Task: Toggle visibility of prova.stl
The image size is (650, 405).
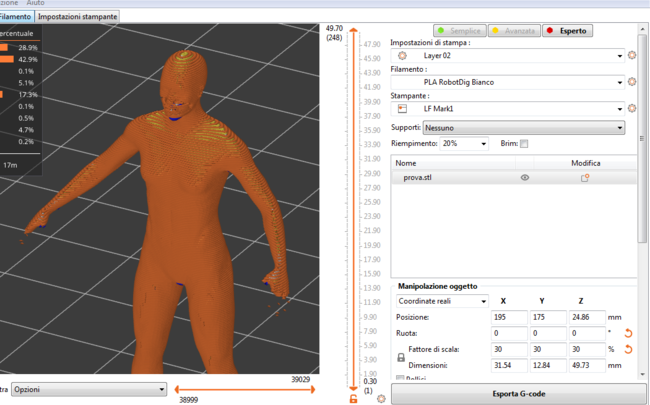Action: pyautogui.click(x=524, y=177)
